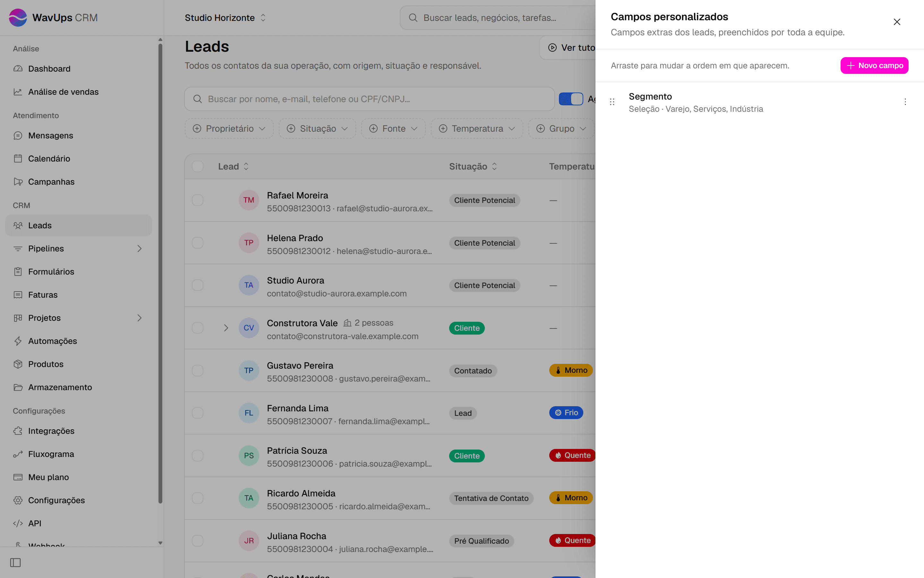Sort by the Lead column header
This screenshot has height=578, width=924.
pos(233,167)
